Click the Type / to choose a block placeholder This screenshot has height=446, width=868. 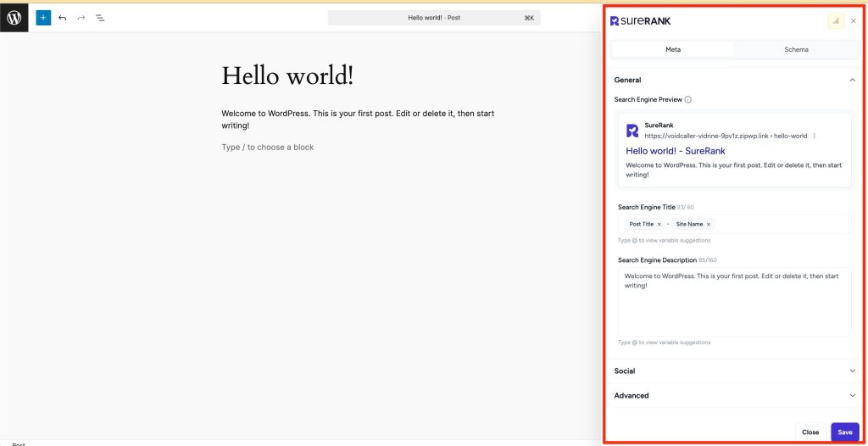(267, 148)
